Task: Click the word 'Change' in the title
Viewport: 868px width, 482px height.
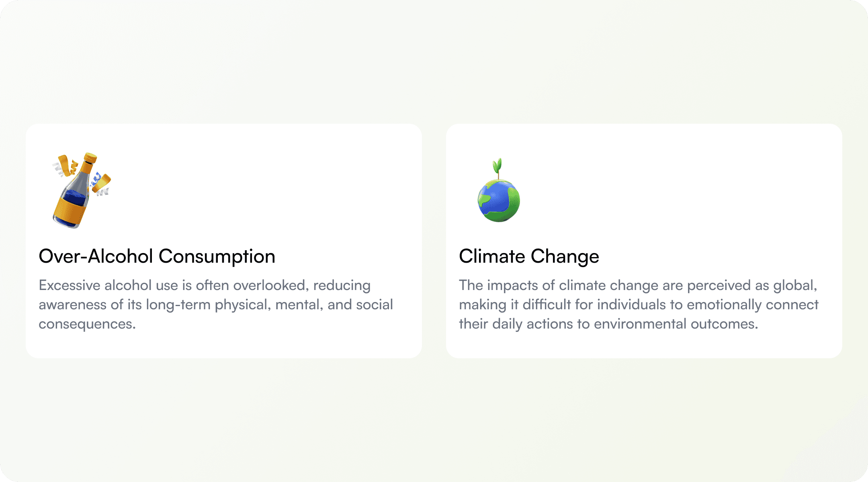Action: point(565,256)
